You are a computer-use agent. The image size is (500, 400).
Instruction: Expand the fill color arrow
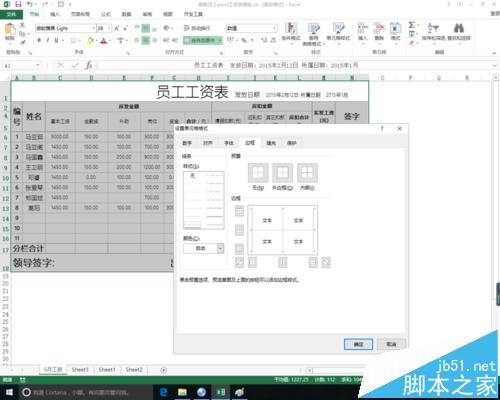pyautogui.click(x=96, y=40)
